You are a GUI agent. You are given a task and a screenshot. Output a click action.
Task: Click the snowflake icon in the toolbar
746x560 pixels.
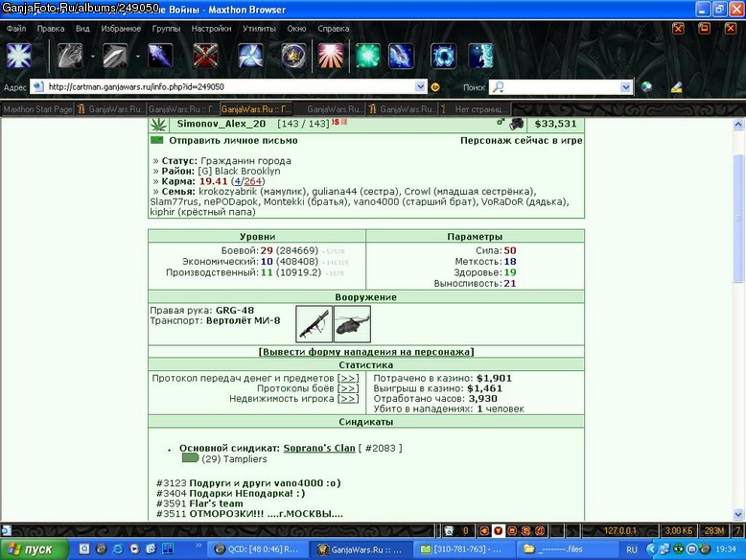[19, 57]
